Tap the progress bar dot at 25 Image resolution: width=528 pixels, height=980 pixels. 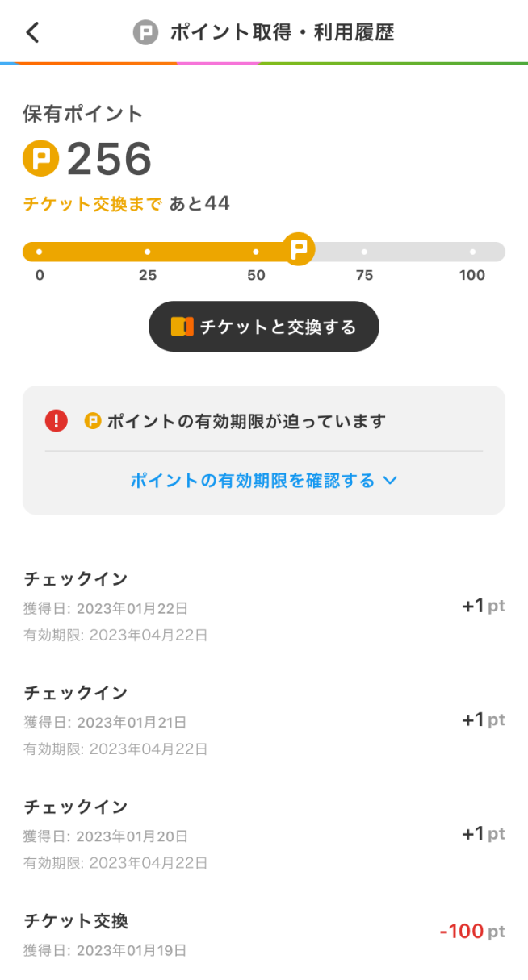[147, 252]
